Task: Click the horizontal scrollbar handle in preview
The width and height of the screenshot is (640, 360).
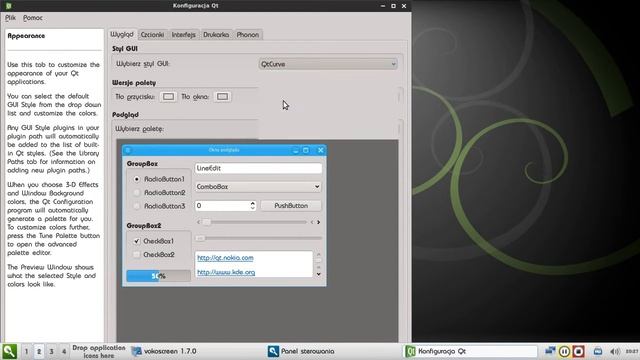Action: [x=207, y=222]
